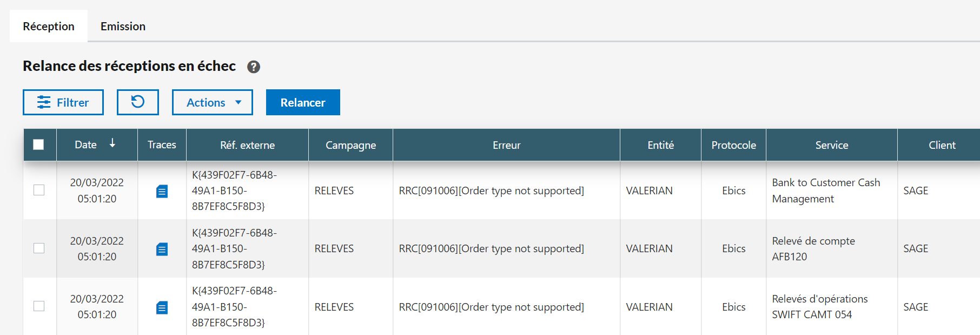
Task: Click the refresh icon button
Action: click(138, 102)
